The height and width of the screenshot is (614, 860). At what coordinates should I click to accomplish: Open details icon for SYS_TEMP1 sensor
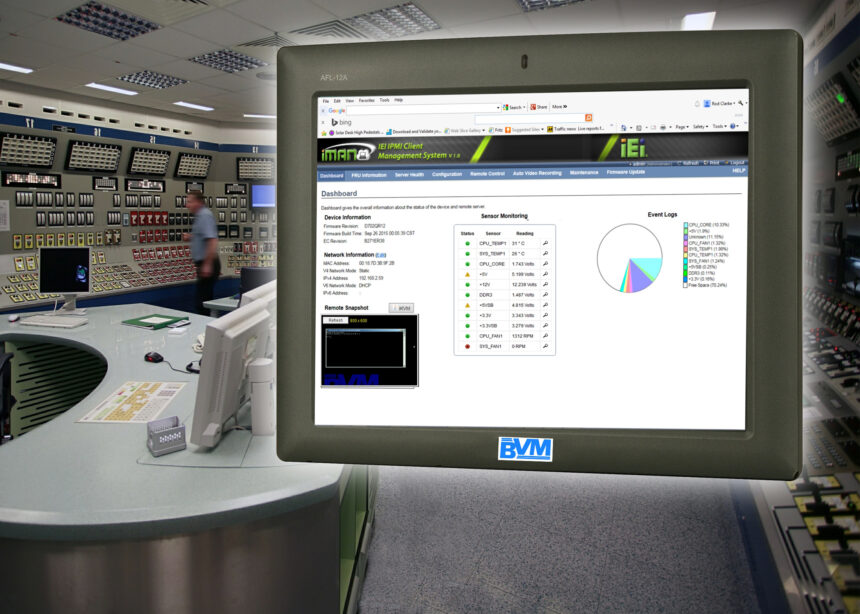545,254
